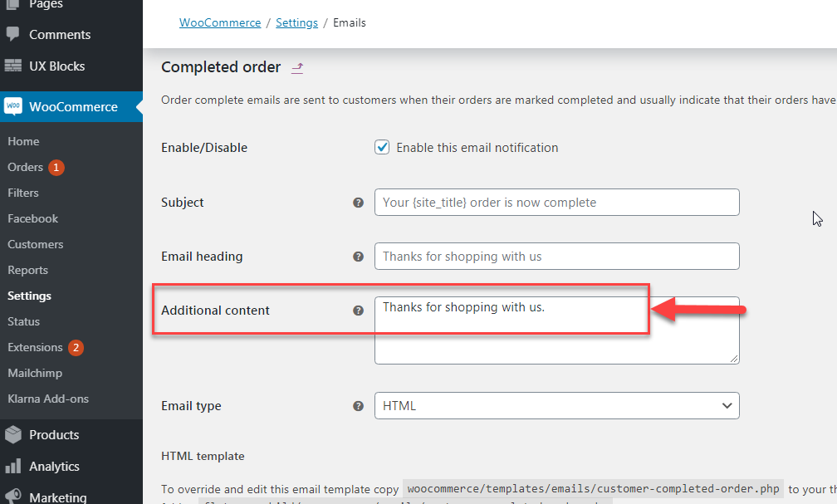
Task: Click the Emails breadcrumb text
Action: (x=350, y=23)
